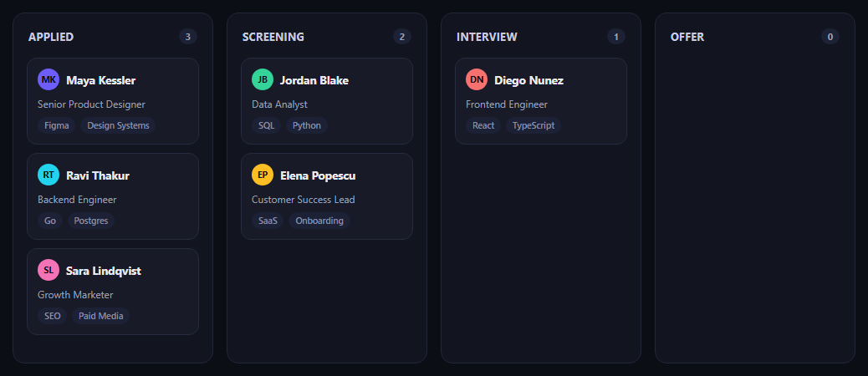Image resolution: width=868 pixels, height=376 pixels.
Task: Click the SQL tag
Action: (x=266, y=125)
